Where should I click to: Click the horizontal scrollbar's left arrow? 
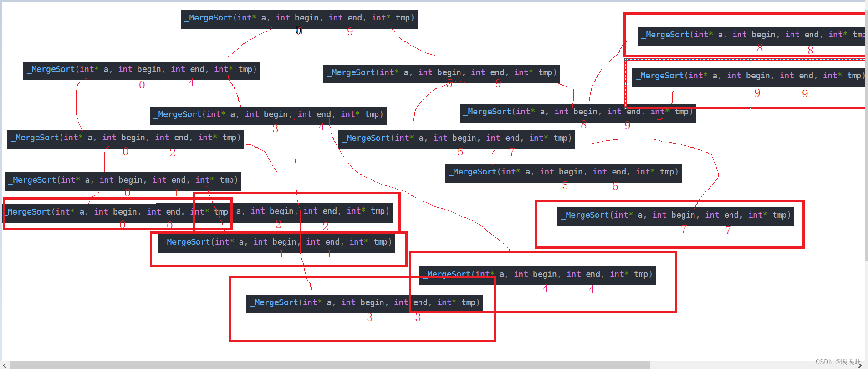tap(5, 365)
